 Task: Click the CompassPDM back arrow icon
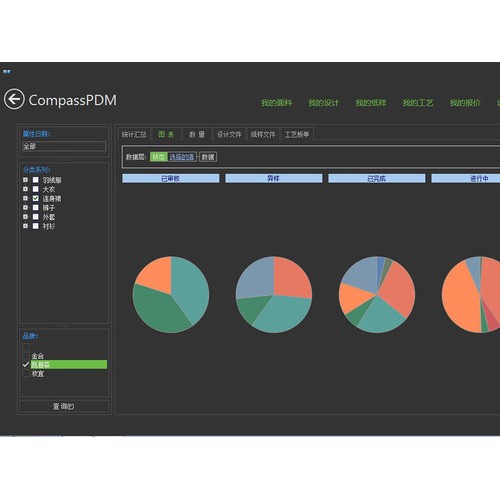pyautogui.click(x=14, y=99)
